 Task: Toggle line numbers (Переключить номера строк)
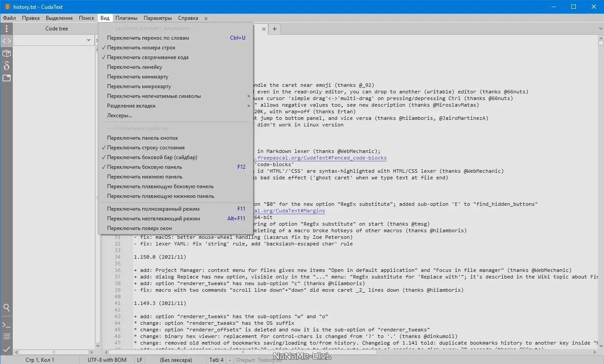(x=176, y=48)
